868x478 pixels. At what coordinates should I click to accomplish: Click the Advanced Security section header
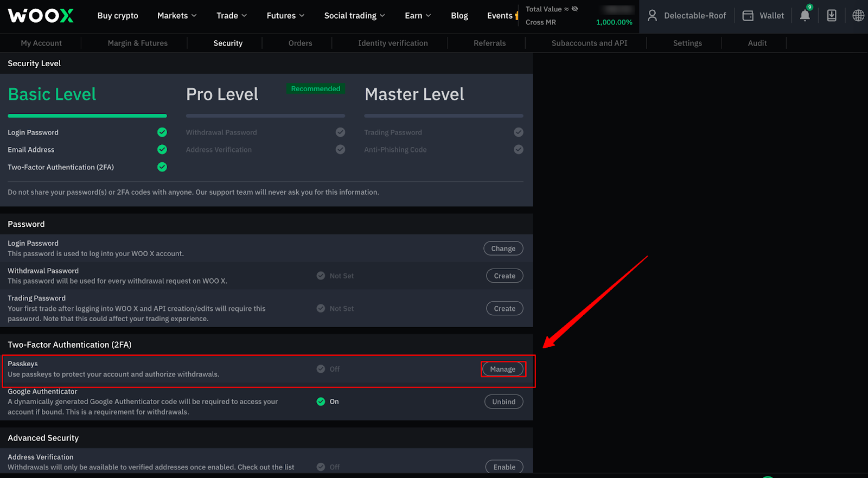pyautogui.click(x=43, y=438)
